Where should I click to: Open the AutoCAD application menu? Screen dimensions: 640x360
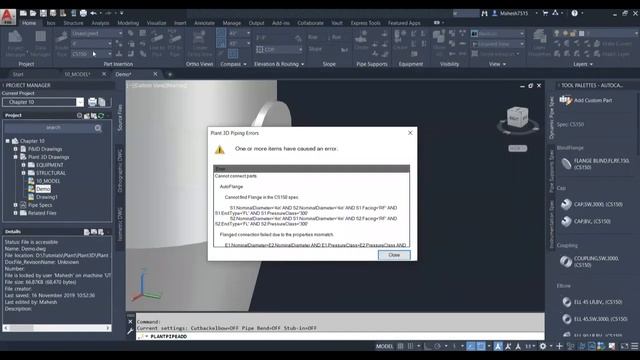[8, 16]
